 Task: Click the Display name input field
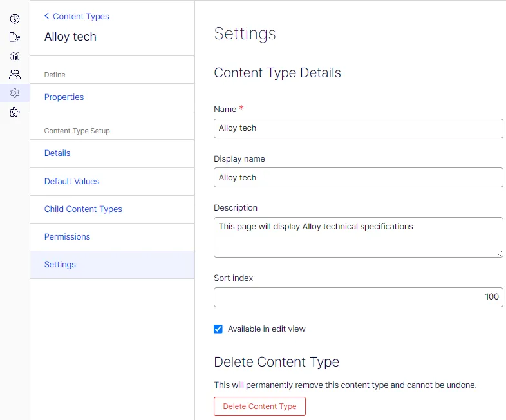tap(358, 178)
